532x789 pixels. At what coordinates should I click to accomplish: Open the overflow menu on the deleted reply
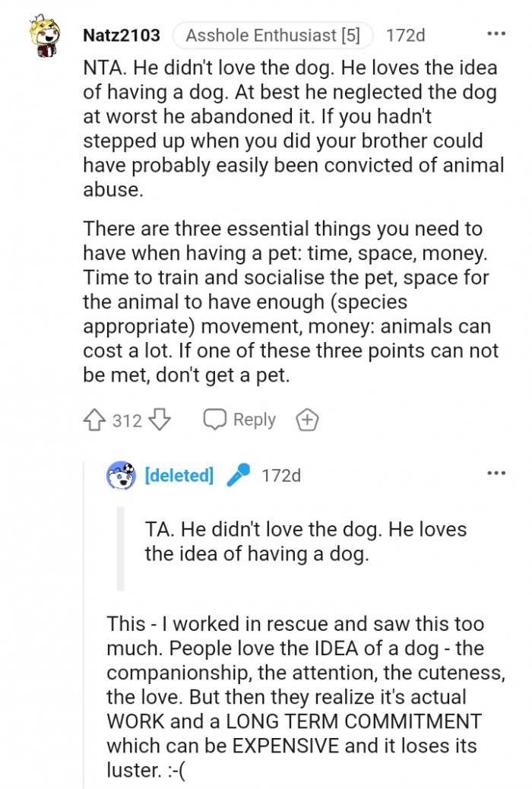coord(496,472)
